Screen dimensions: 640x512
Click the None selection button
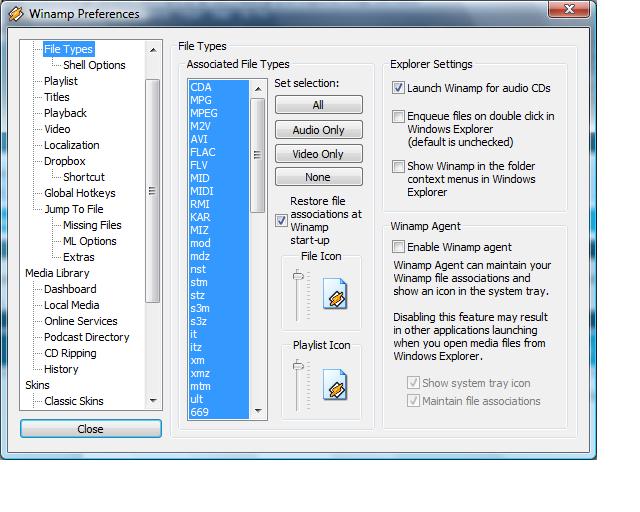coord(318,177)
